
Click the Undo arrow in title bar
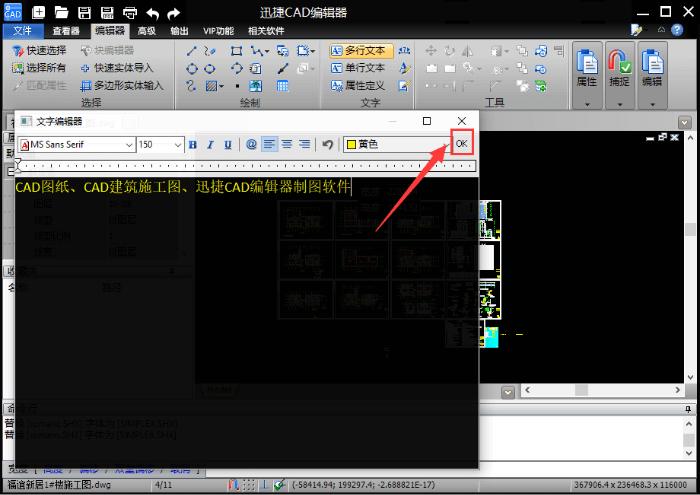(x=152, y=13)
